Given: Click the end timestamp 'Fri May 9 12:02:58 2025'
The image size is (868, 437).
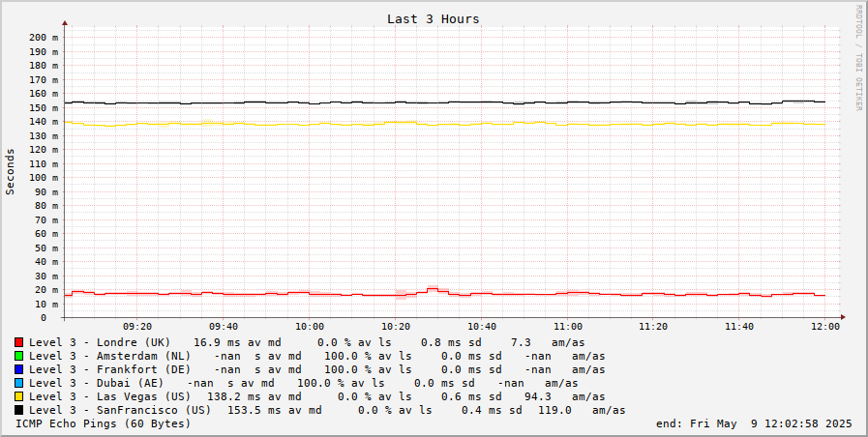Looking at the screenshot, I should coord(771,423).
